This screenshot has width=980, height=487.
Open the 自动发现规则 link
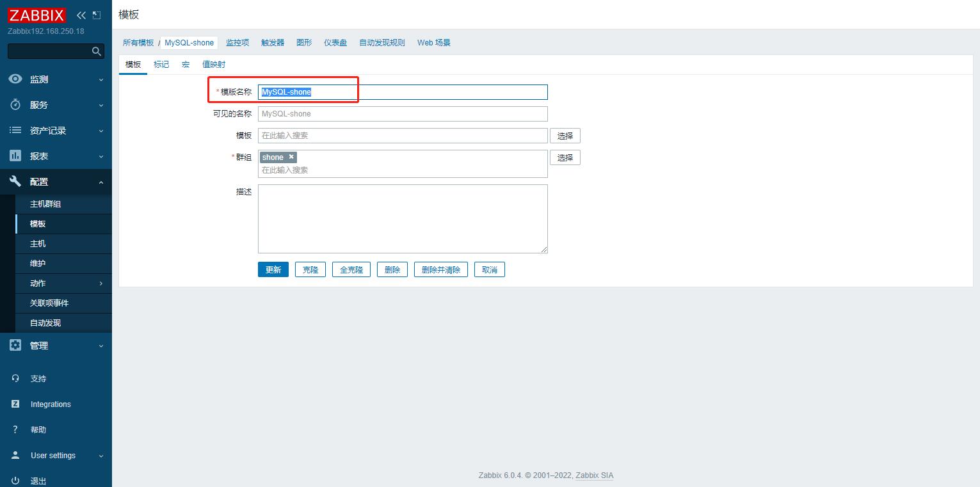[382, 43]
